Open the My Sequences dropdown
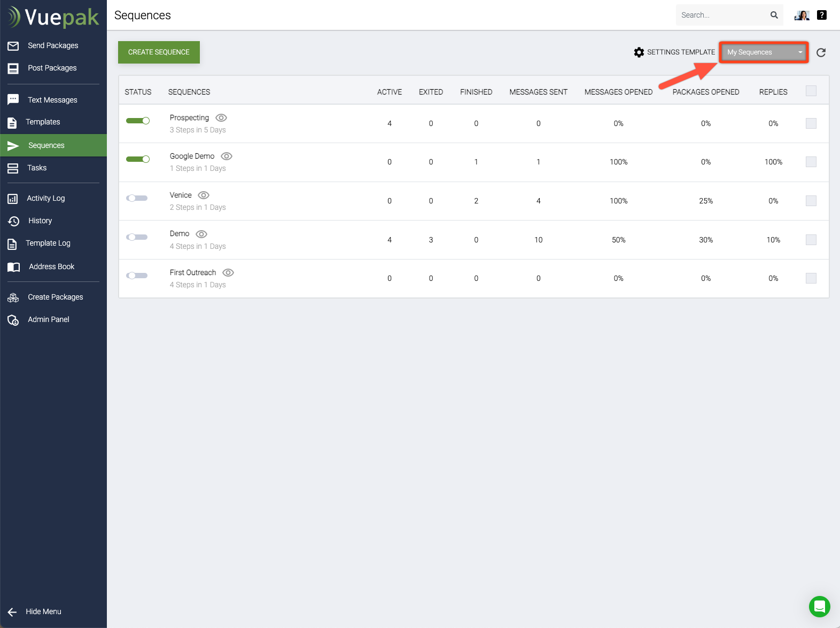Screen dimensions: 840x628 764,52
